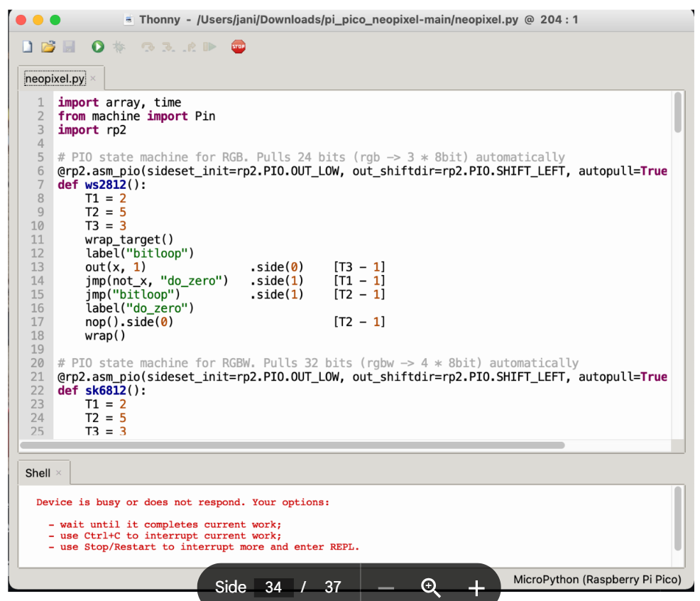Image resolution: width=700 pixels, height=601 pixels.
Task: Click the editor vertical scrollbar
Action: [678, 113]
